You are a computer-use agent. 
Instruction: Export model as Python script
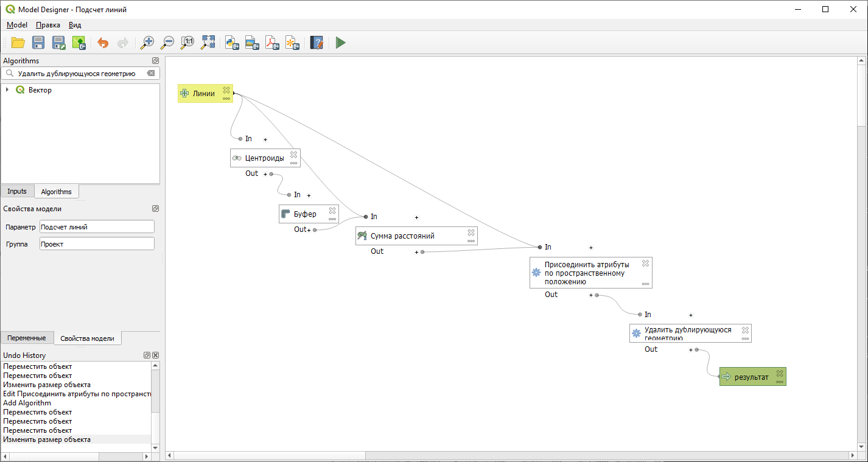232,43
